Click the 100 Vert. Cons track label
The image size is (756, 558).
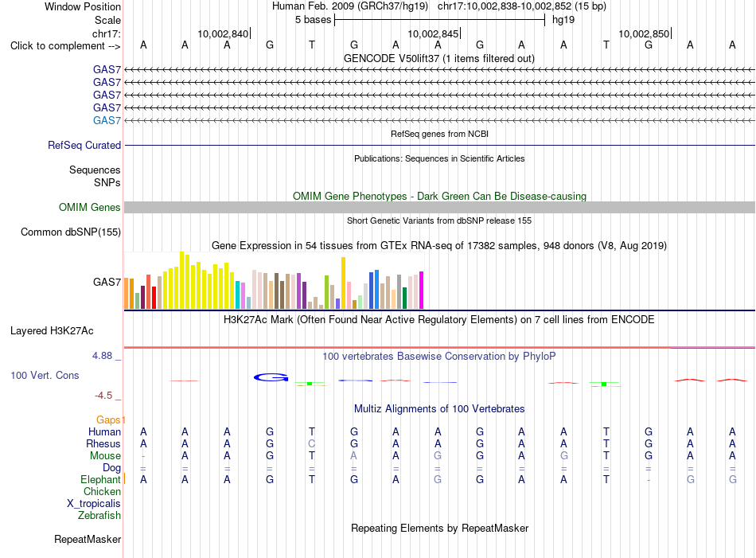coord(45,375)
